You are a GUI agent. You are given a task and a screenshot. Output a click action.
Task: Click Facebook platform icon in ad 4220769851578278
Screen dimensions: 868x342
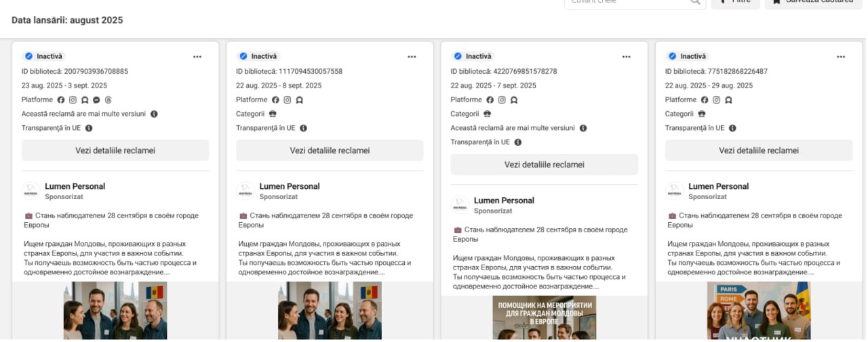pyautogui.click(x=490, y=100)
